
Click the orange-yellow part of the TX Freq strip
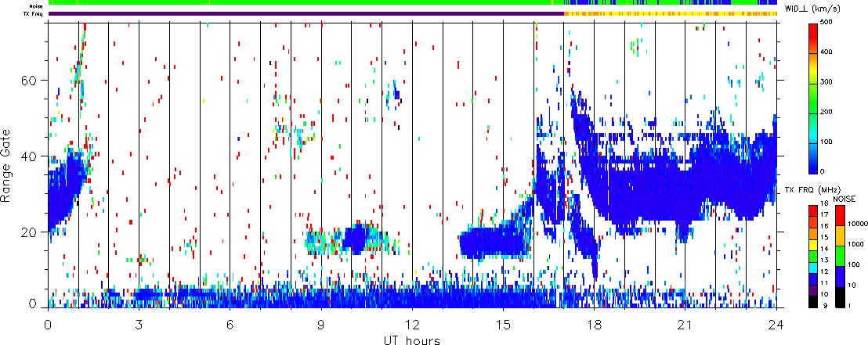(x=670, y=13)
